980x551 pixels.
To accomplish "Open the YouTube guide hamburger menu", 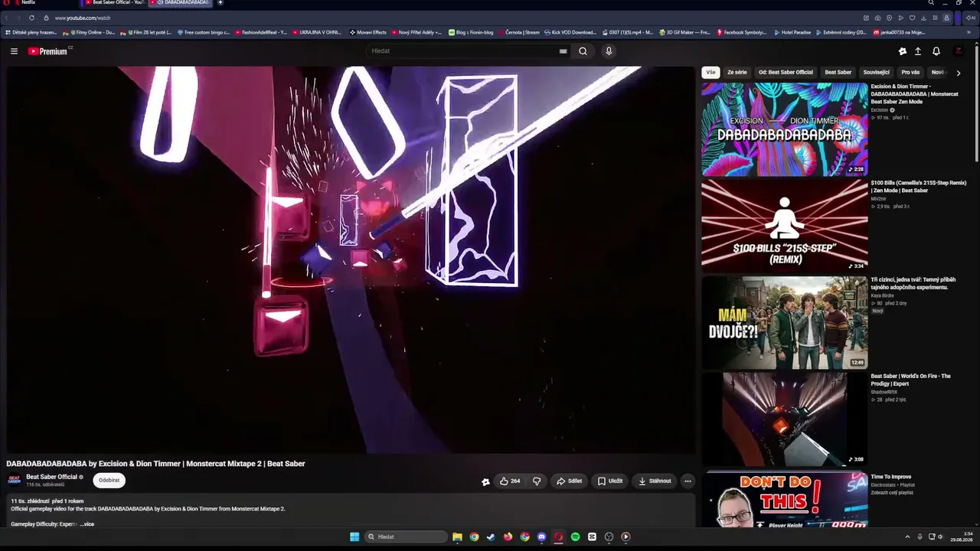I will coord(14,51).
